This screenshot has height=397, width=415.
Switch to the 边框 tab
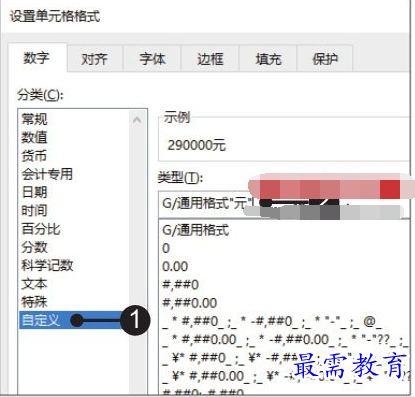(210, 59)
